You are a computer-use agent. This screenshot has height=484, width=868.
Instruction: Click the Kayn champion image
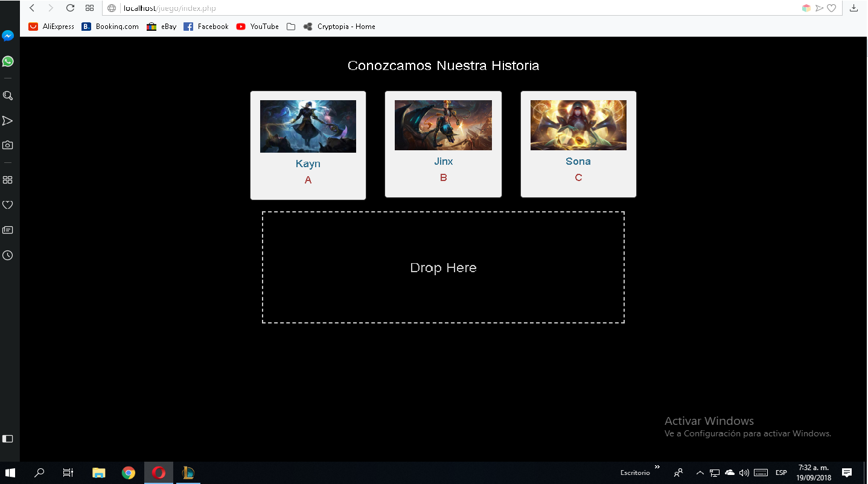(x=308, y=126)
